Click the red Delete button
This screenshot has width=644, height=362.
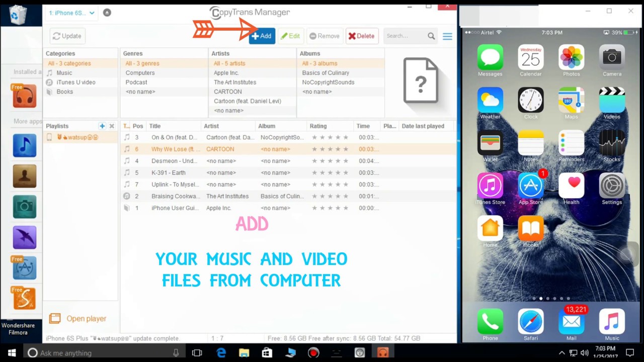tap(362, 36)
